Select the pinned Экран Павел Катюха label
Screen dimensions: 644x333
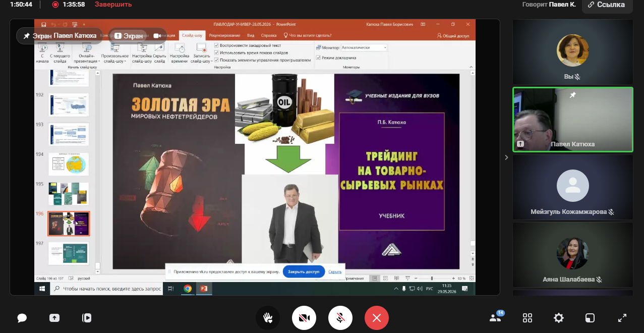[x=60, y=36]
